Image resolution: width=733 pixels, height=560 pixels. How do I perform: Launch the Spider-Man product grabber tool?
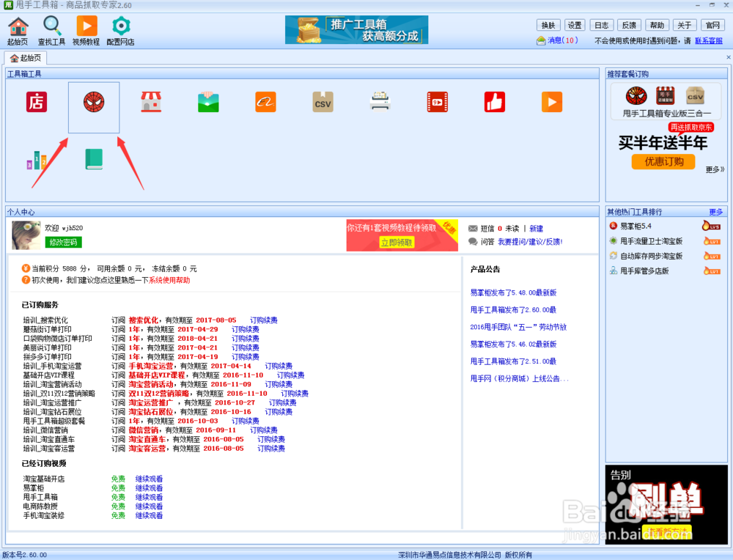coord(94,102)
